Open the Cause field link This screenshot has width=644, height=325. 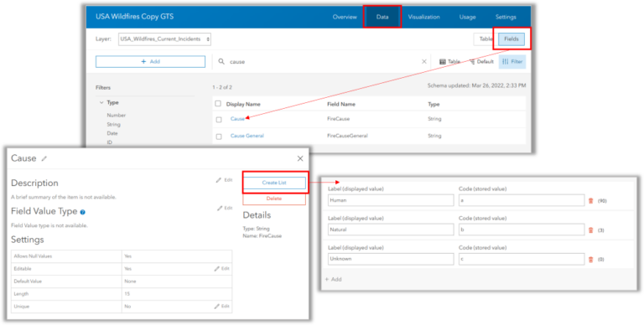pyautogui.click(x=237, y=119)
